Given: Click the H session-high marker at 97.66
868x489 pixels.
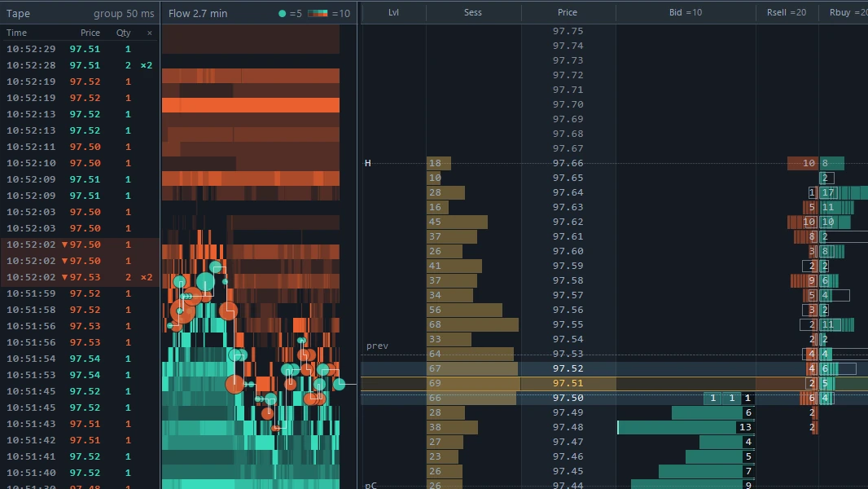Looking at the screenshot, I should click(367, 163).
